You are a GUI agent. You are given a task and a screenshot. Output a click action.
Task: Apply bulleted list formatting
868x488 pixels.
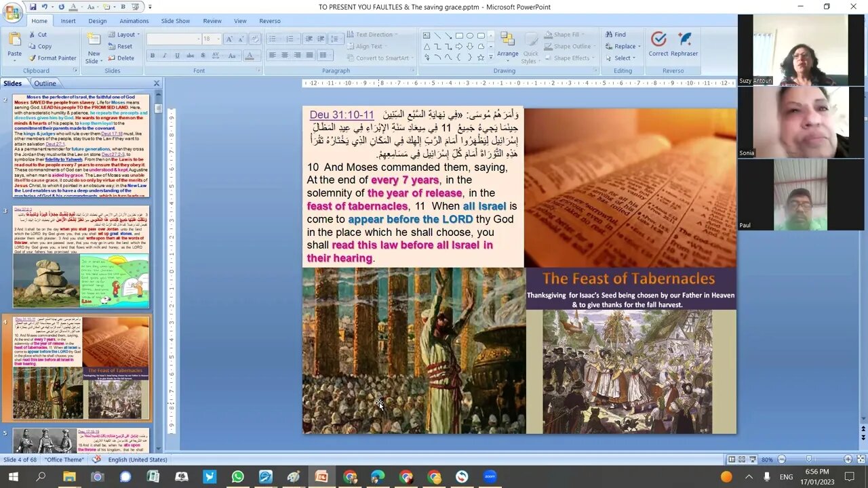click(273, 39)
